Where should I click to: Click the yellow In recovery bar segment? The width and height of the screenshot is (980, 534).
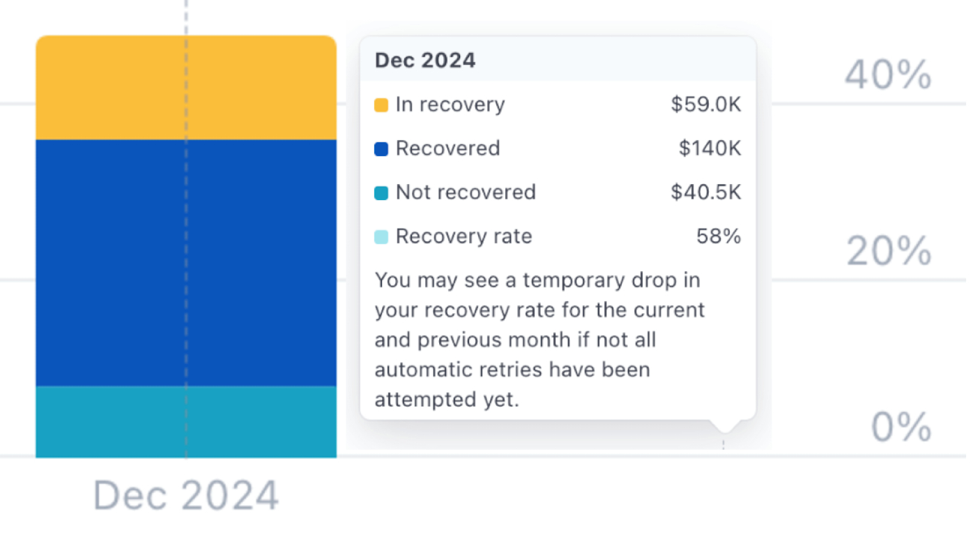[x=186, y=87]
